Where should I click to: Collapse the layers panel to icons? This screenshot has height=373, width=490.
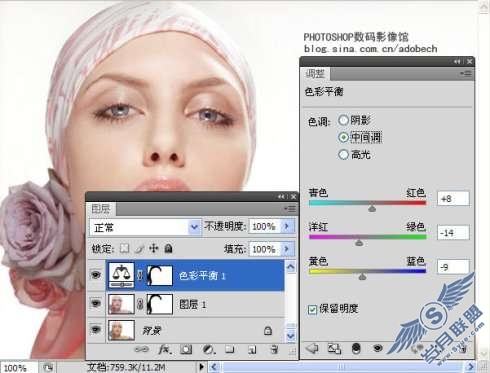(282, 197)
